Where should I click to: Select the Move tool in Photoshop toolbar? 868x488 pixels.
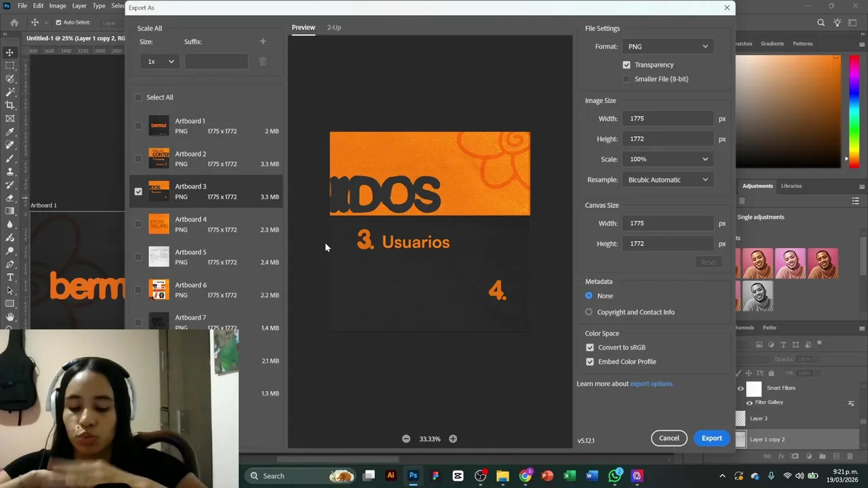click(9, 52)
